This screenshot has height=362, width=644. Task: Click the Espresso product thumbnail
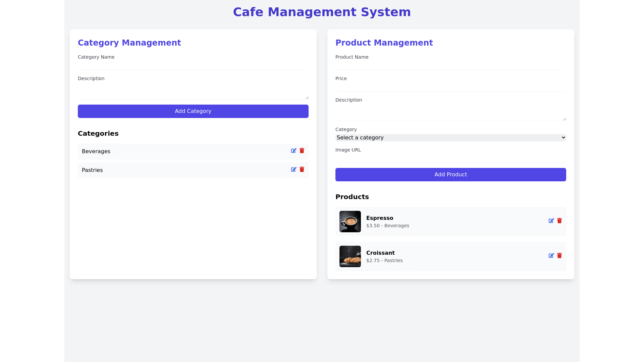(x=350, y=222)
